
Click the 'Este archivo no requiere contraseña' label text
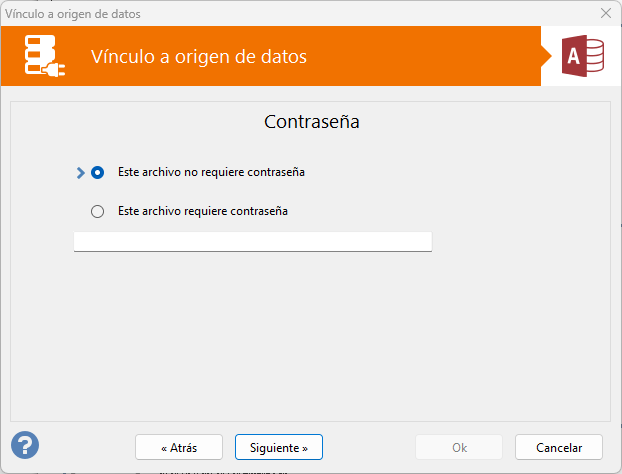click(x=211, y=172)
